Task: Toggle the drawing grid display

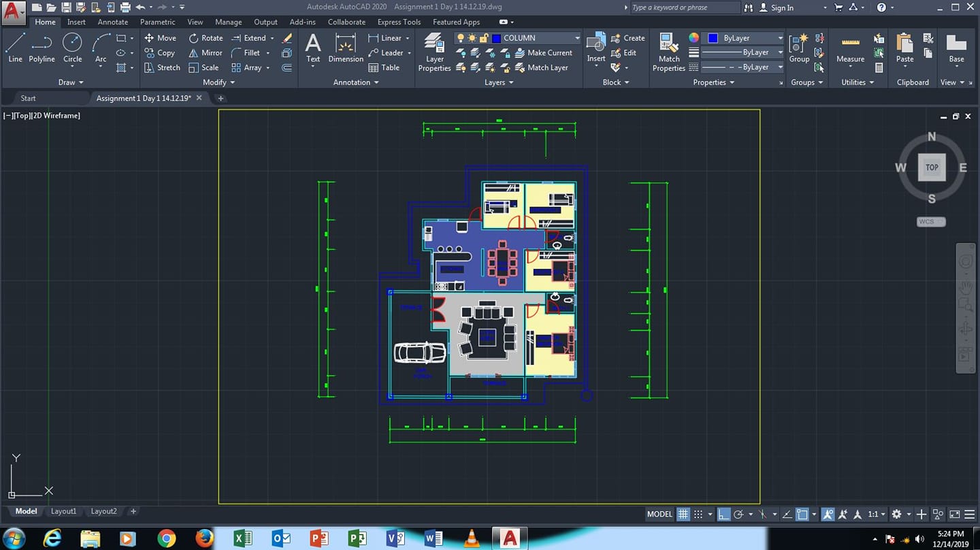Action: click(683, 515)
